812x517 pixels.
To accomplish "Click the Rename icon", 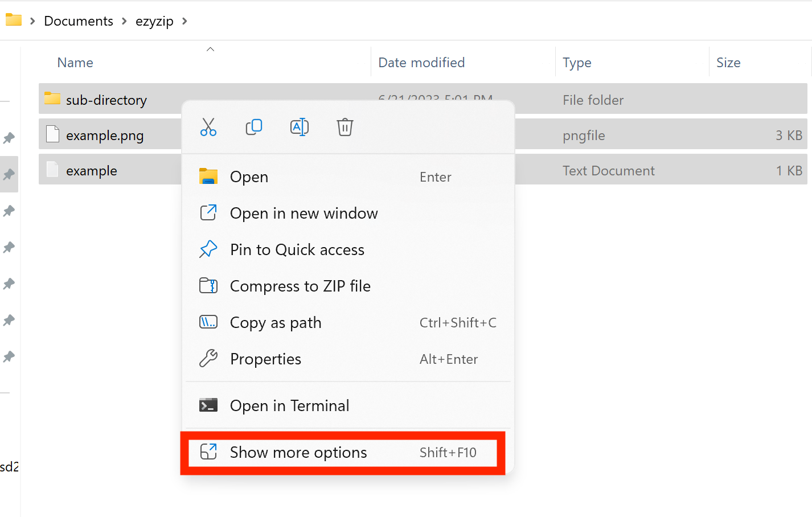I will 300,127.
